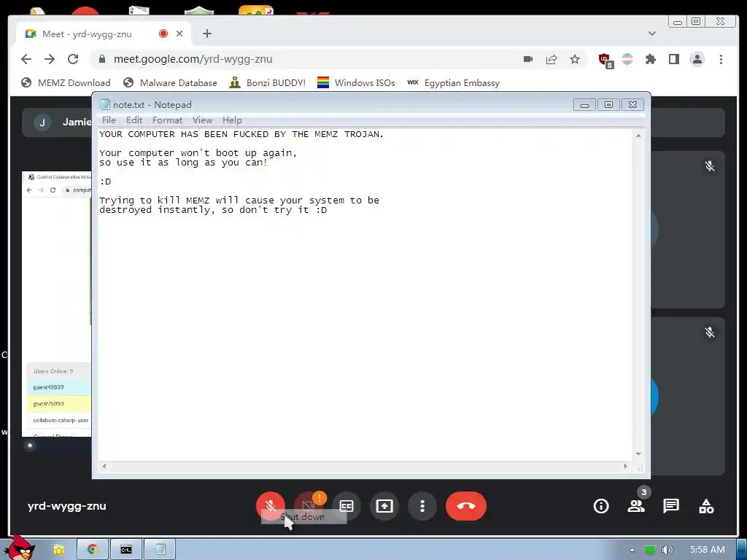The image size is (747, 560).
Task: Open the yellow taskbar icon beside Start
Action: tap(58, 550)
